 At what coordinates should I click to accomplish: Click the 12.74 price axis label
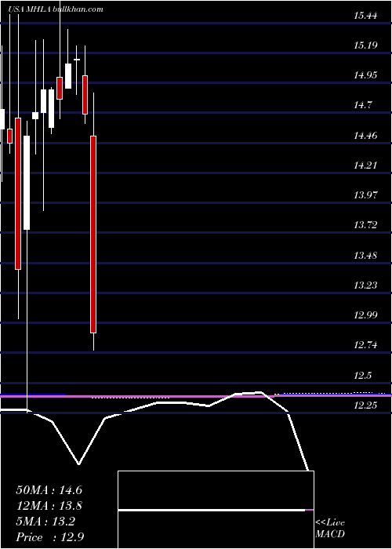pyautogui.click(x=365, y=345)
